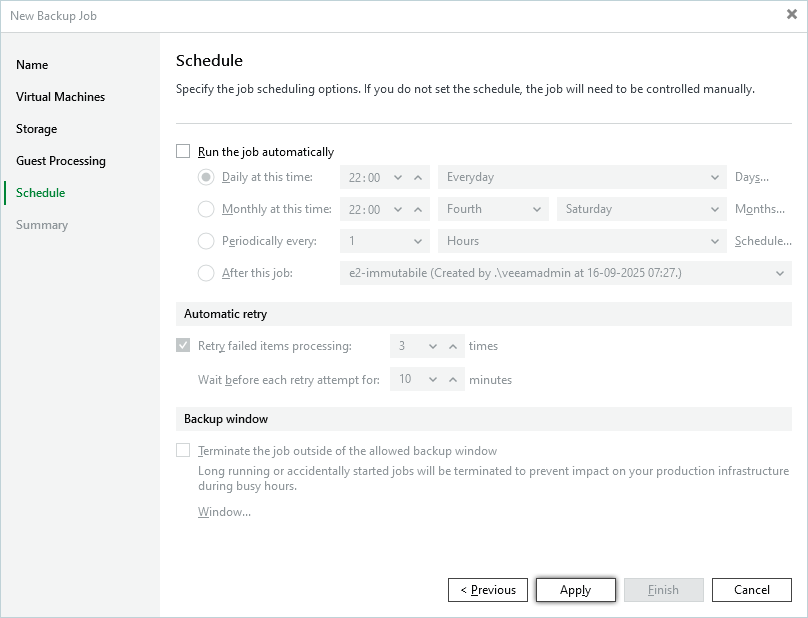Open the Virtual Machines step
Viewport: 808px width, 618px height.
(60, 97)
